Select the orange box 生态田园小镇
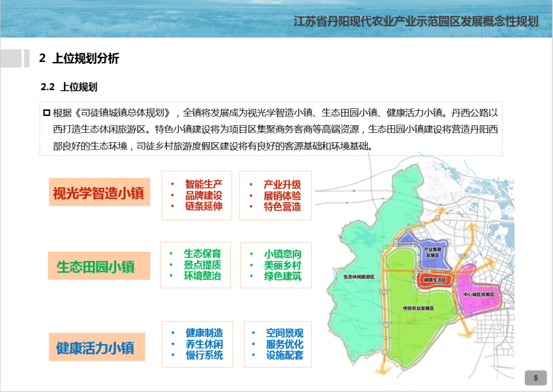 coord(99,266)
